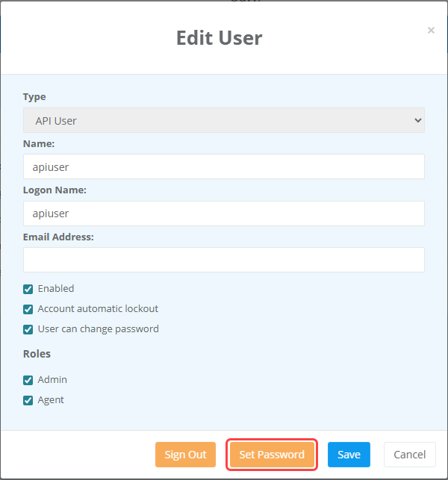Viewport: 448px width, 480px height.
Task: Click the Type label above the dropdown
Action: coord(34,97)
